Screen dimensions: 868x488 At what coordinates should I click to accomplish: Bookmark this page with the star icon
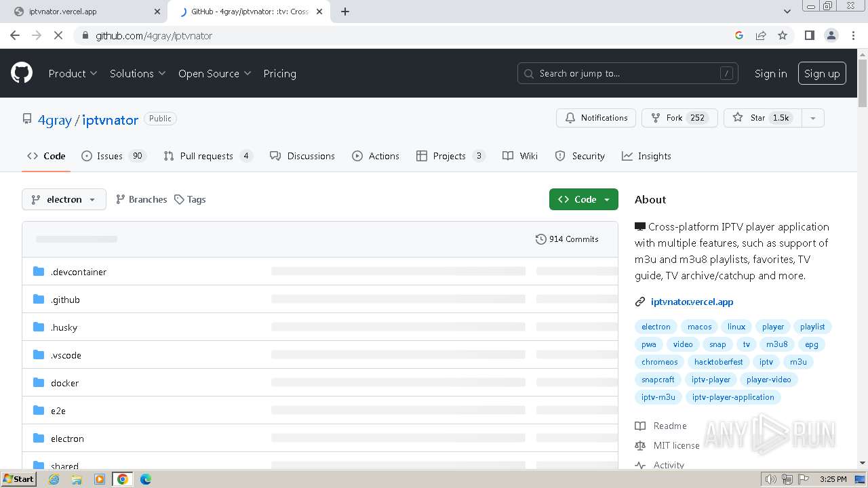coord(783,35)
